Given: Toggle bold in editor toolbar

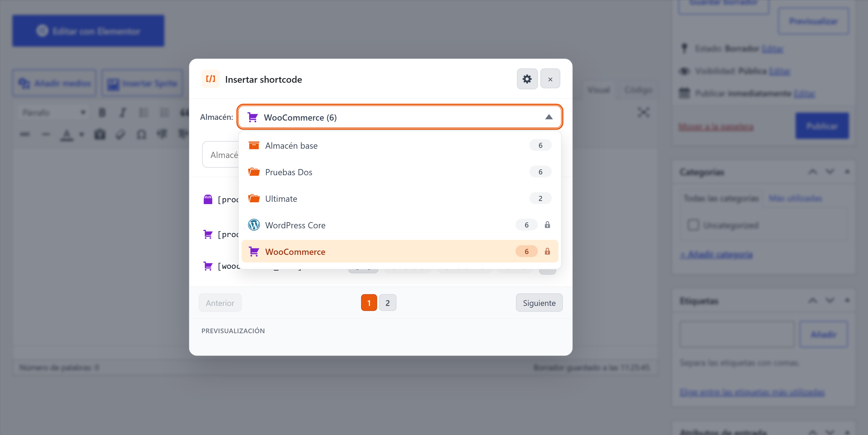Looking at the screenshot, I should [x=102, y=113].
